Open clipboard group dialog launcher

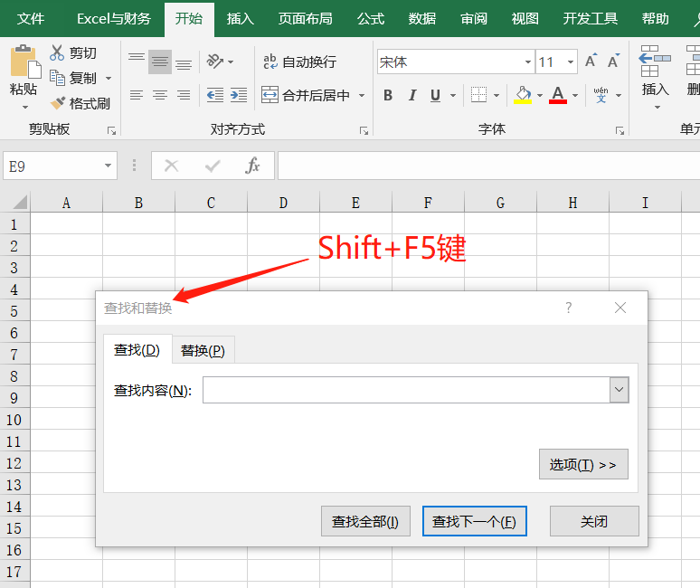pos(111,131)
